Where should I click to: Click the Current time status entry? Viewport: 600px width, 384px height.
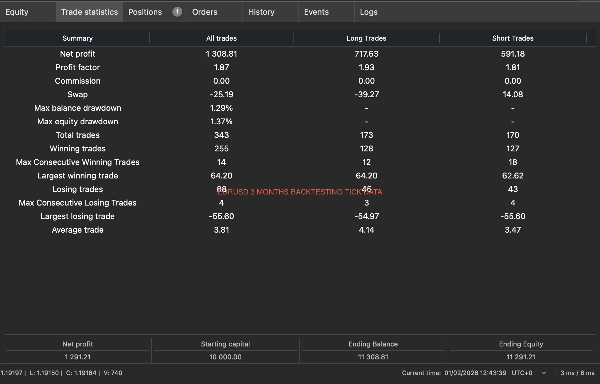coord(454,373)
